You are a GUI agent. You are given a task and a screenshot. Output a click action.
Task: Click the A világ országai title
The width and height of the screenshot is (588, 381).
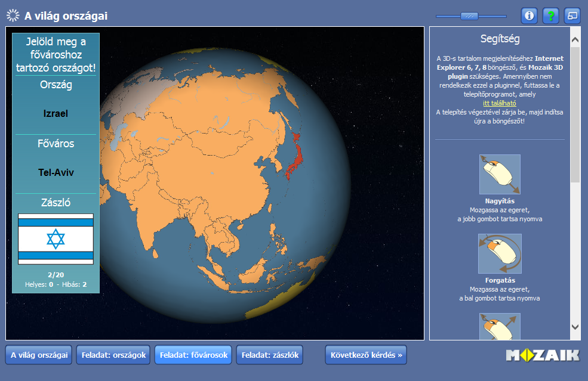[x=66, y=16]
